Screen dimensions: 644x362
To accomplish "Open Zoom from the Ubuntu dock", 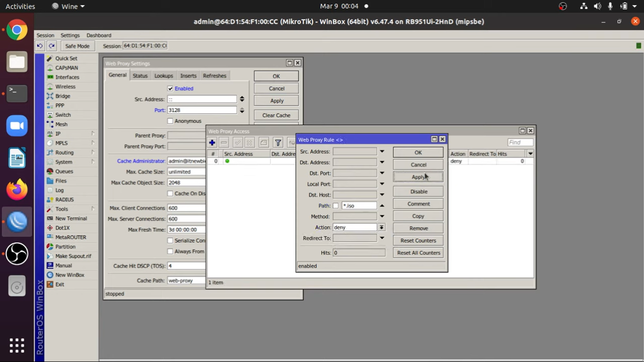I will click(17, 126).
